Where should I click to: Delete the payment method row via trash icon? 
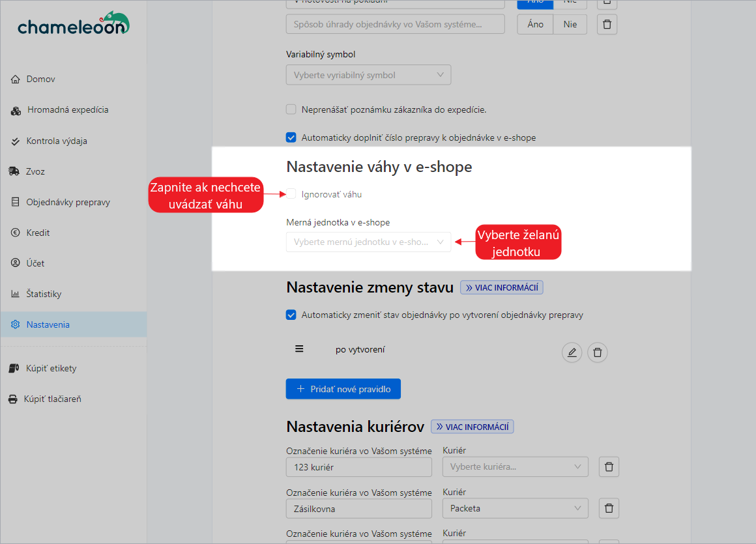[607, 25]
